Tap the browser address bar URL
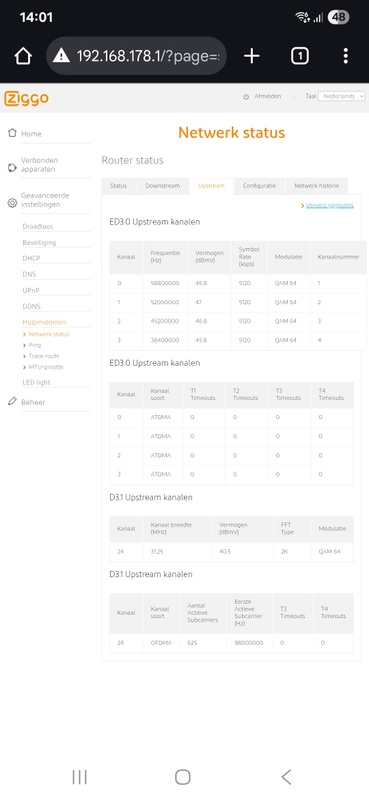The height and width of the screenshot is (800, 369). point(148,56)
